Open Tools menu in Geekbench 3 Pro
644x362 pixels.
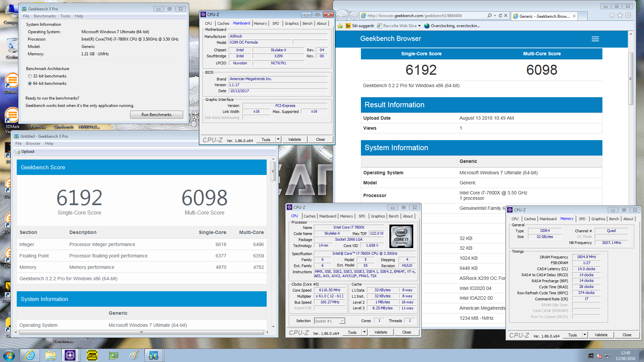tap(65, 16)
